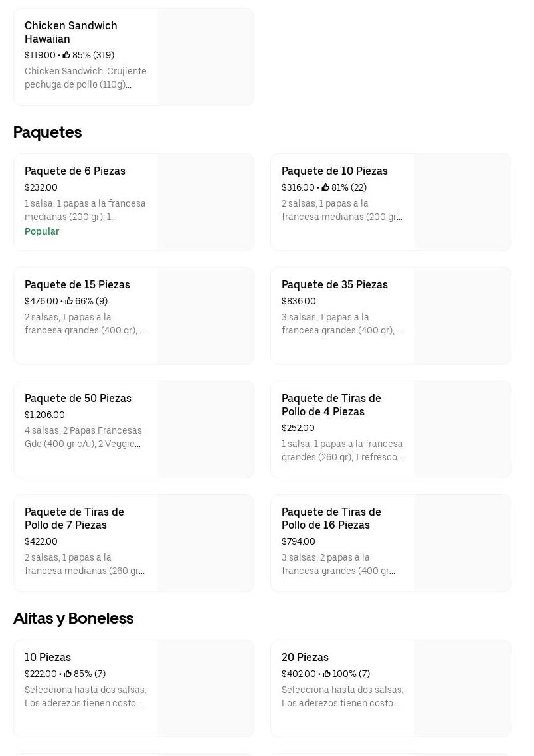Click the Popular tag on Paquete de 6 Piezas
Screen dimensions: 534x756
(42, 231)
